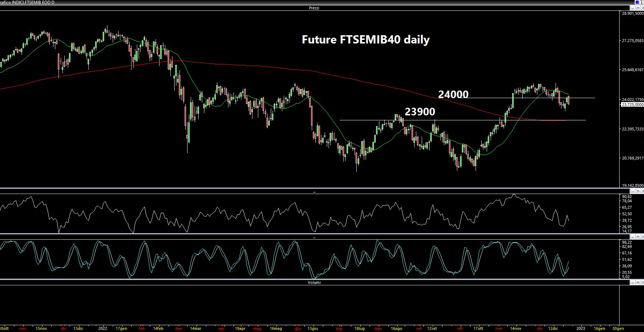Click the 17ott date axis label
Viewport: 644px width, 332px height.
click(478, 328)
